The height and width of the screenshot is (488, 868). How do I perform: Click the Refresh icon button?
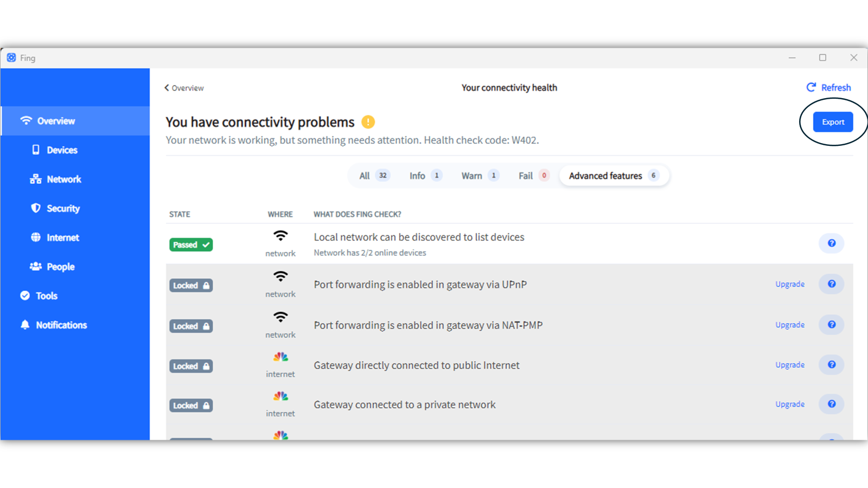811,87
